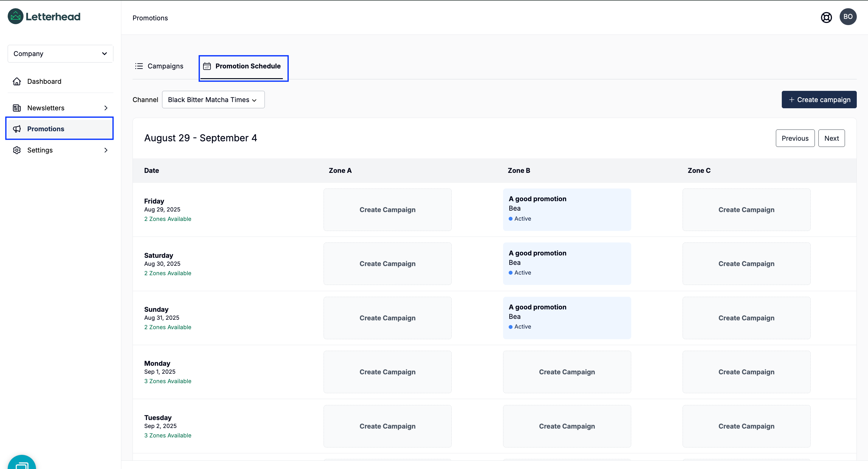Open the chat widget bubble
This screenshot has width=868, height=469.
(22, 462)
